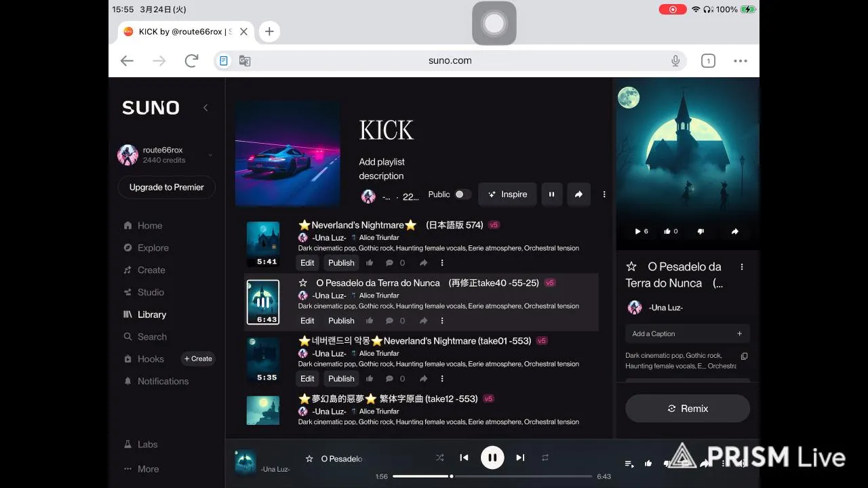Go back with the browser back arrow
Screen dimensions: 868x488
coord(127,61)
